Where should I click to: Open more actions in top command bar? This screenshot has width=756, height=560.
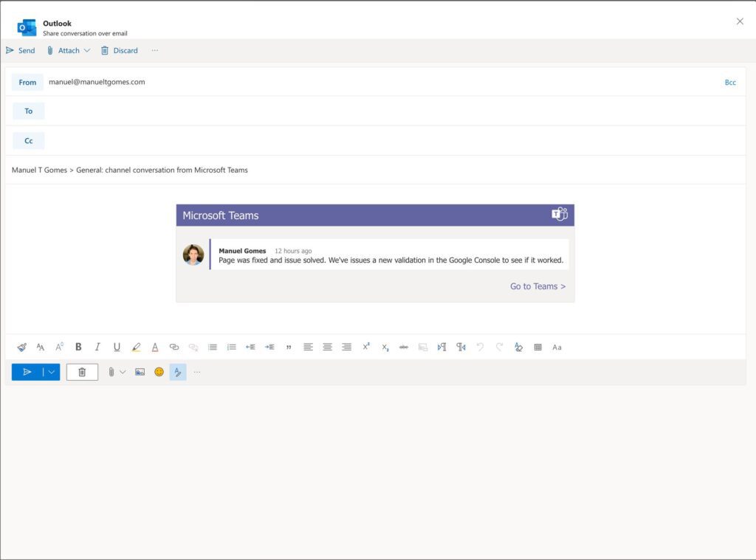point(155,51)
